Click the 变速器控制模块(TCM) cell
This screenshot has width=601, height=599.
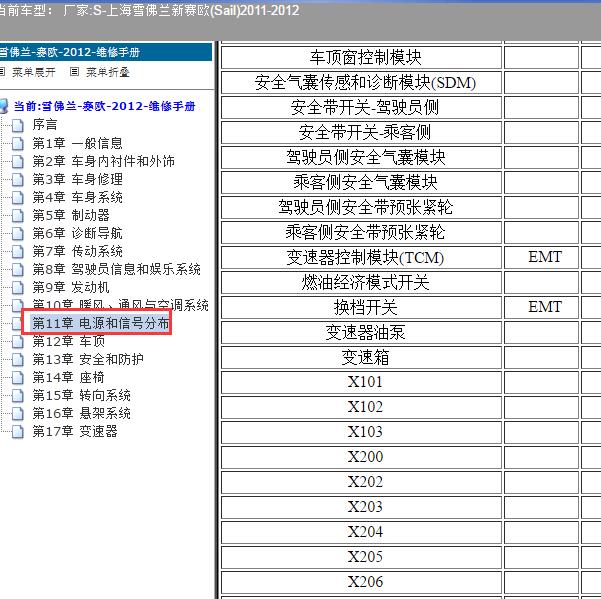coord(361,258)
